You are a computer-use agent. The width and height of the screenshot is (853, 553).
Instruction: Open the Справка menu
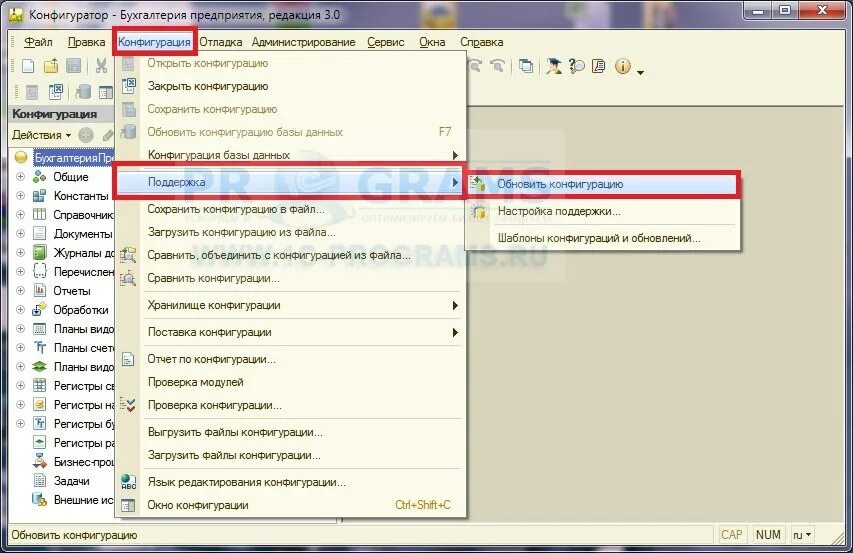(x=481, y=42)
